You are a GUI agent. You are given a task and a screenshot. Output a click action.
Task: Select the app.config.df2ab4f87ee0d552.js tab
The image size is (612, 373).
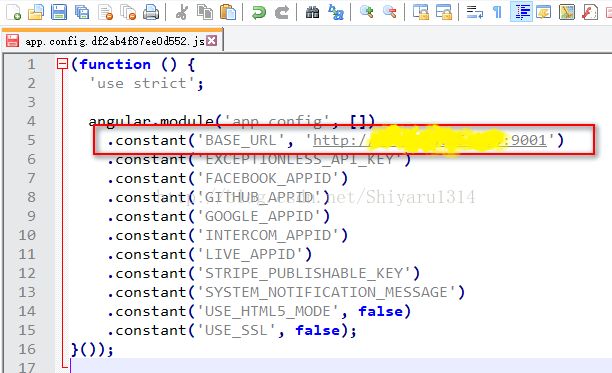(x=112, y=41)
